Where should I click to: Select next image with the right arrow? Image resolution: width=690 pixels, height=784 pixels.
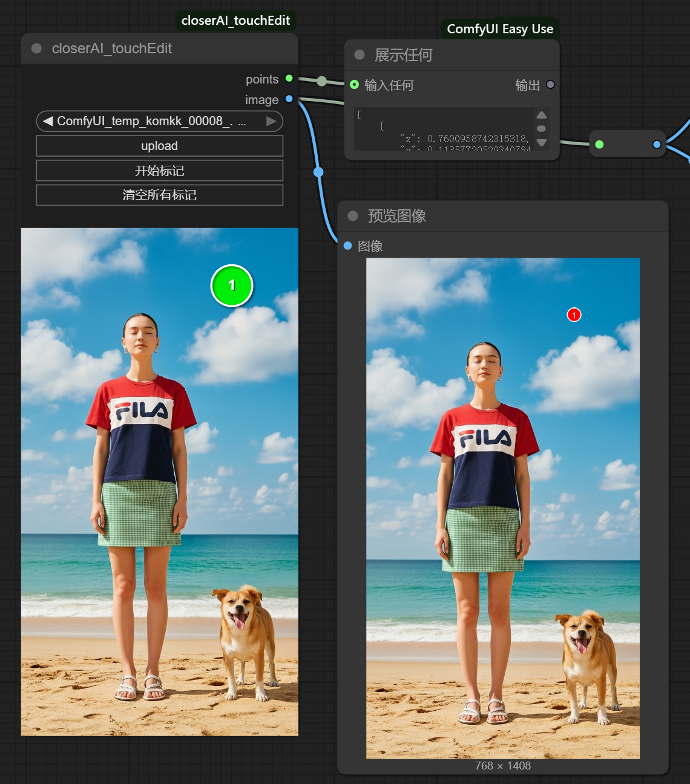pyautogui.click(x=271, y=121)
